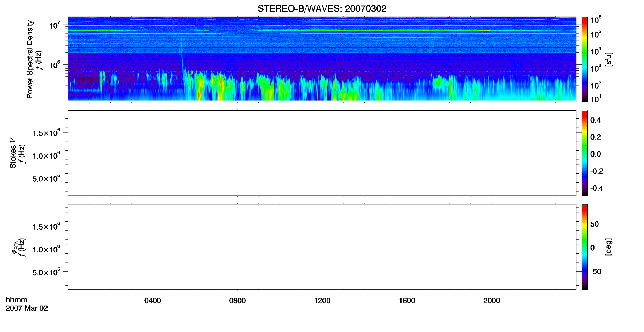The height and width of the screenshot is (332, 644).
Task: Click the -50 degree color bar value
Action: pos(595,272)
